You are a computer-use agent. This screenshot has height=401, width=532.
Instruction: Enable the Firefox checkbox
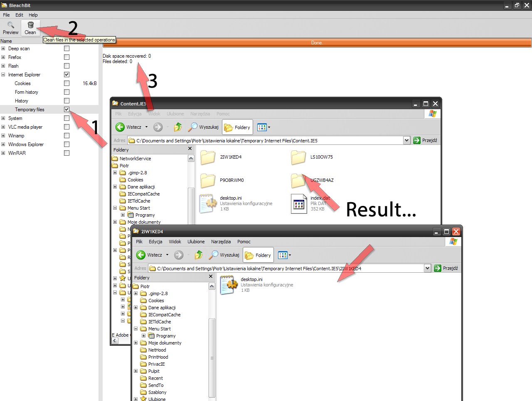coord(66,57)
